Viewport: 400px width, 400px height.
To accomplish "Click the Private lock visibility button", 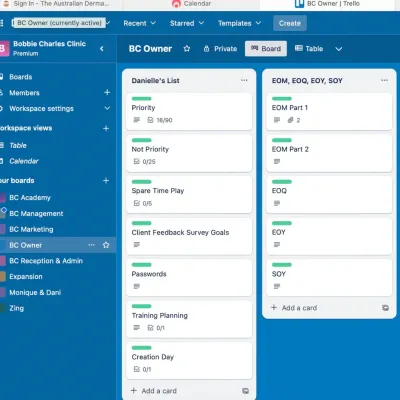I will [x=220, y=49].
